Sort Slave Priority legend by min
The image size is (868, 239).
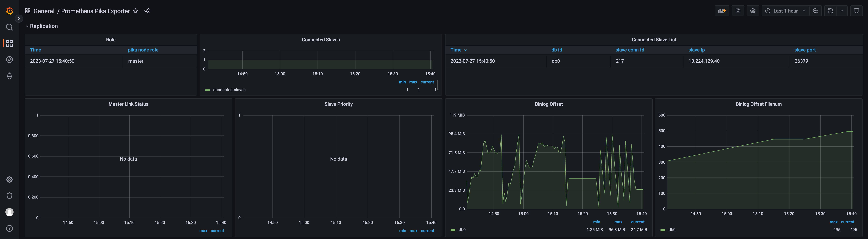pos(403,231)
